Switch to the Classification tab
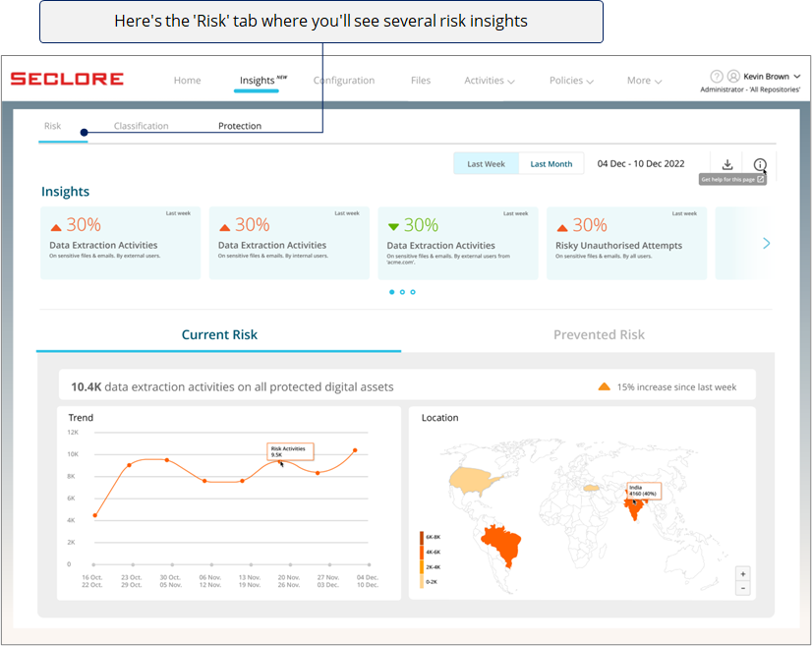This screenshot has width=812, height=646. tap(141, 126)
